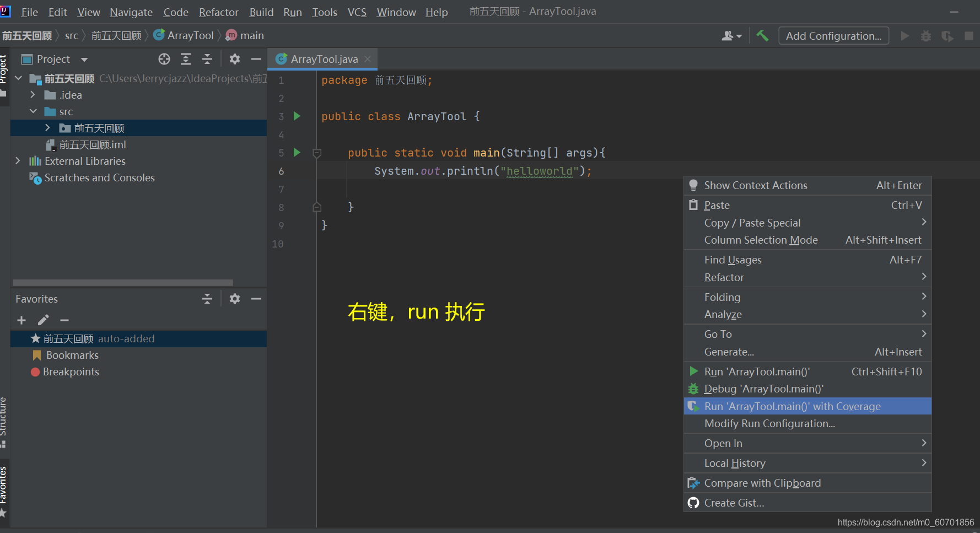Collapse the src folder in Project tree
The height and width of the screenshot is (533, 980).
pyautogui.click(x=33, y=111)
